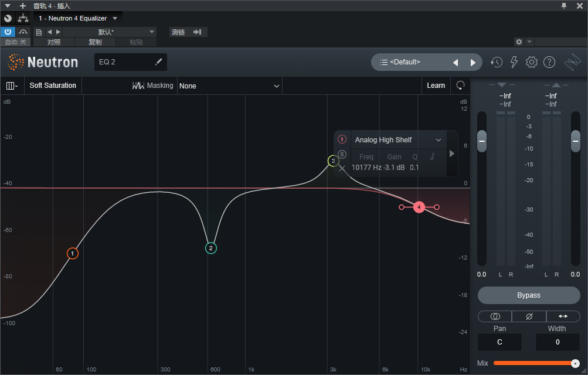Open the masking source None dropdown
588x375 pixels.
[229, 86]
